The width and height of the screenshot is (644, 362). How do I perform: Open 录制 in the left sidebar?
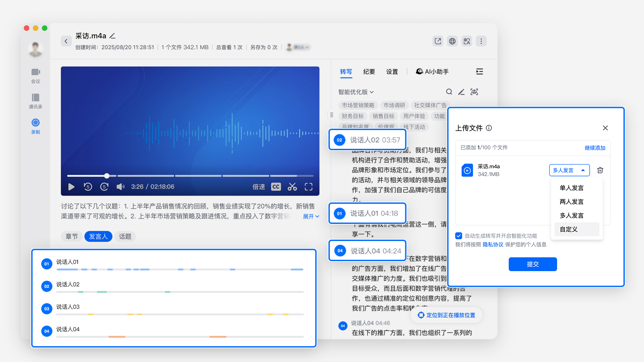36,126
